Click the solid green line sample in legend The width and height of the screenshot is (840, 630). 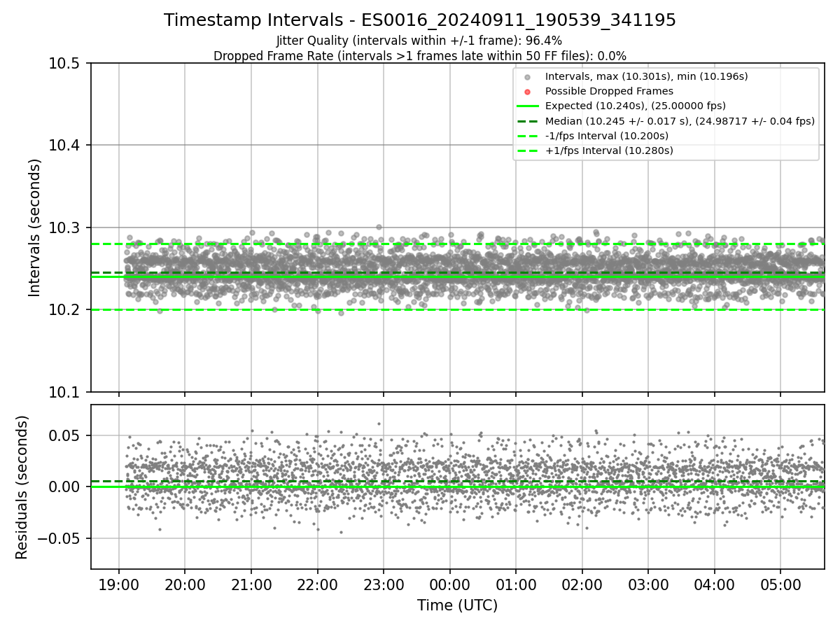pos(528,106)
